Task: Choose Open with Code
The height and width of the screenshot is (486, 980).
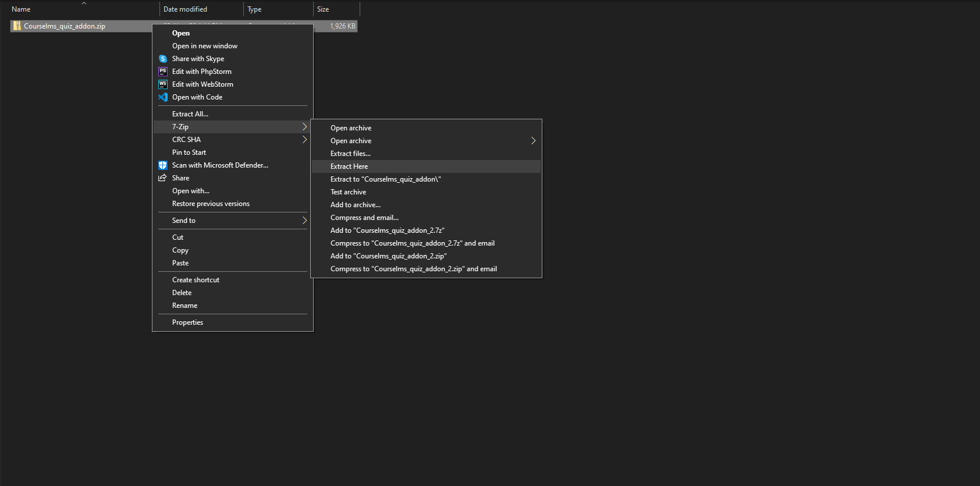Action: tap(233, 97)
